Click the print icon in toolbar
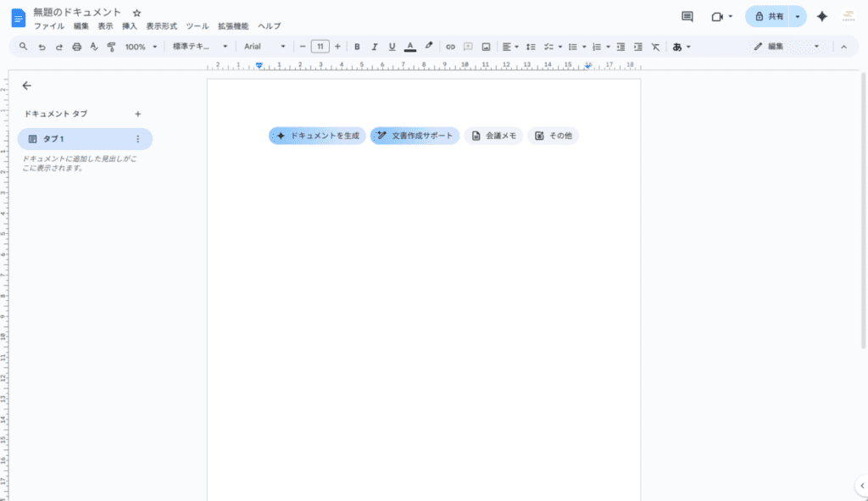This screenshot has width=868, height=501. pyautogui.click(x=76, y=47)
